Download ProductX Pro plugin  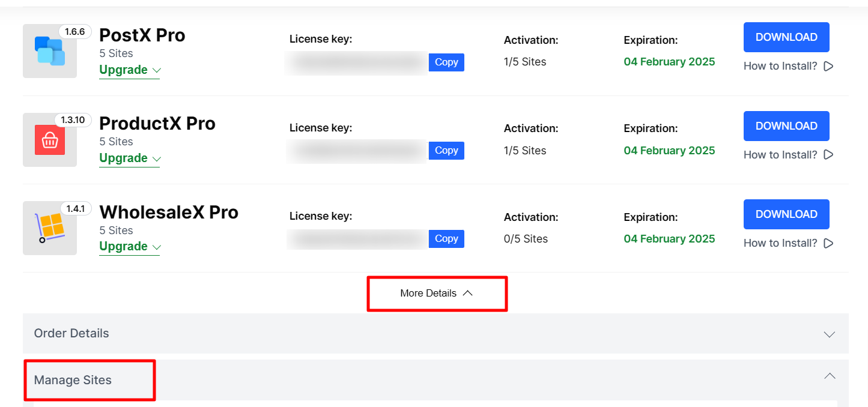click(x=786, y=126)
